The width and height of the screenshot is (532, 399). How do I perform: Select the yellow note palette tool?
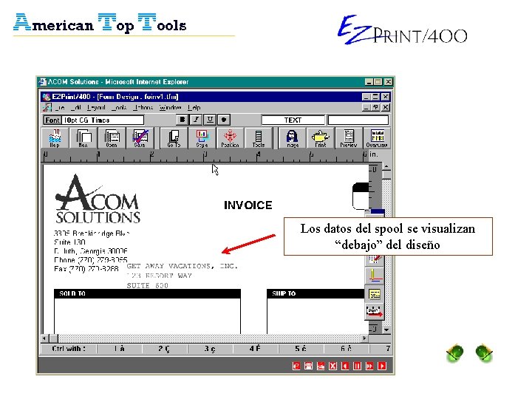pyautogui.click(x=375, y=294)
